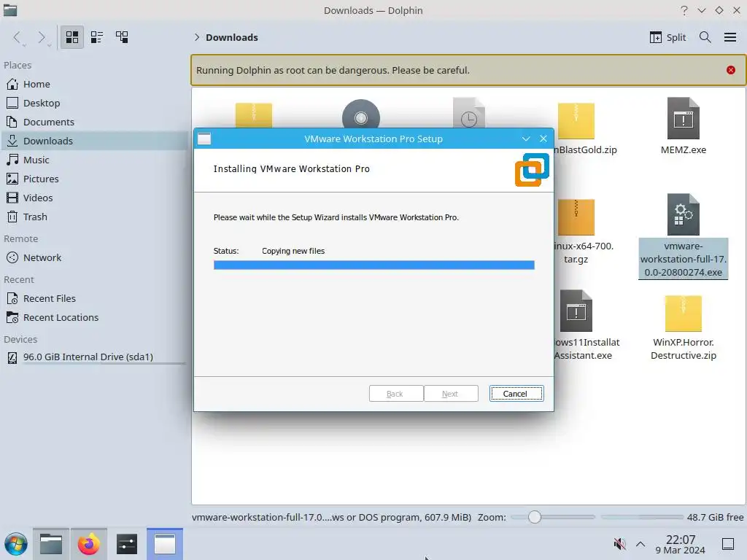Click the Downloads breadcrumb label
The width and height of the screenshot is (747, 560).
coord(232,37)
